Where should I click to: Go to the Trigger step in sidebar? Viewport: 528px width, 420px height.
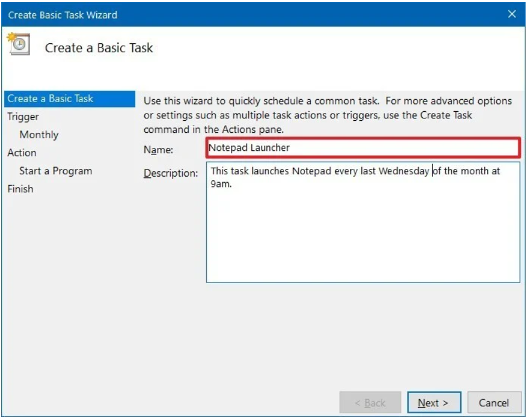coord(23,117)
